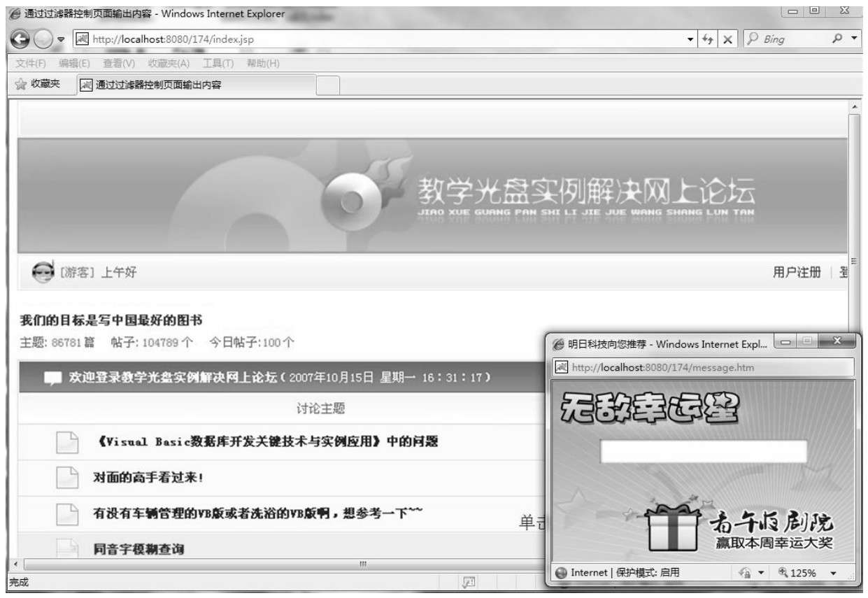This screenshot has width=868, height=598.
Task: Click the popup address bar showing message.htm
Action: (x=703, y=367)
